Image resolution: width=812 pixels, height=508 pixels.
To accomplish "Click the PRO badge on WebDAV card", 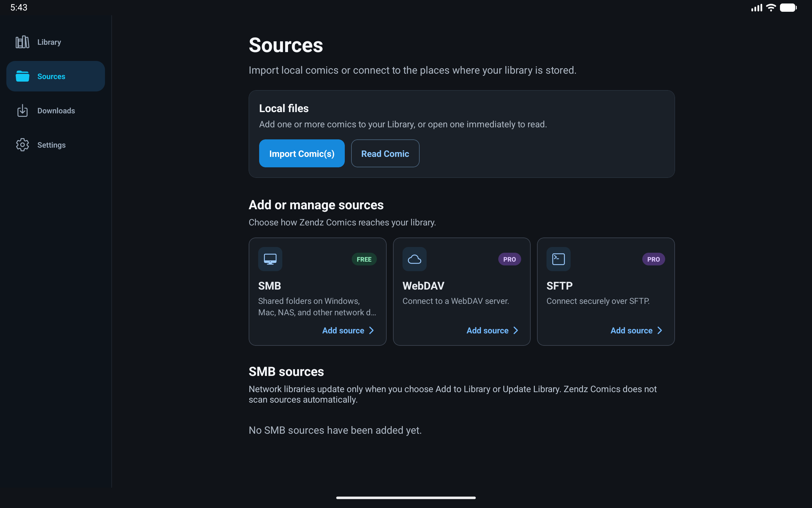I will pyautogui.click(x=509, y=259).
